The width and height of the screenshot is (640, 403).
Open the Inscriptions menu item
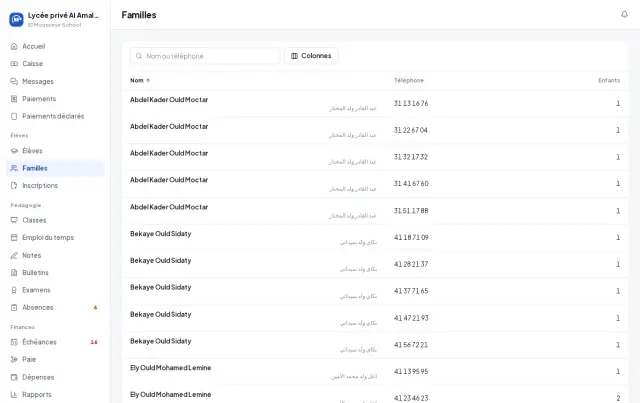55,185
